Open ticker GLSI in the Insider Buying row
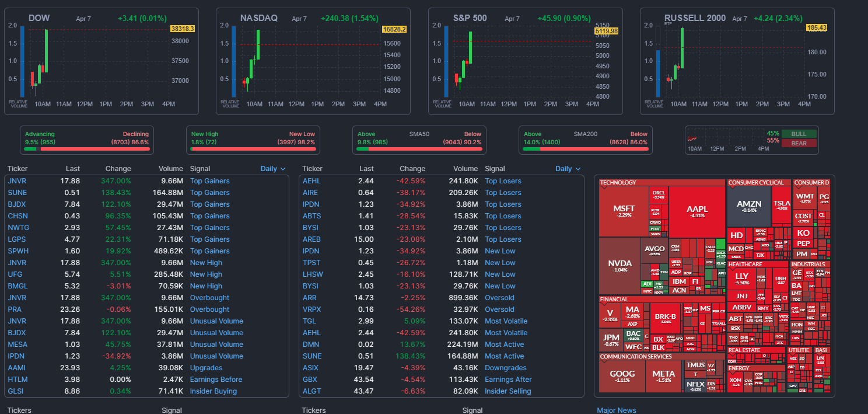Screen dimensions: 868x414 (x=16, y=391)
